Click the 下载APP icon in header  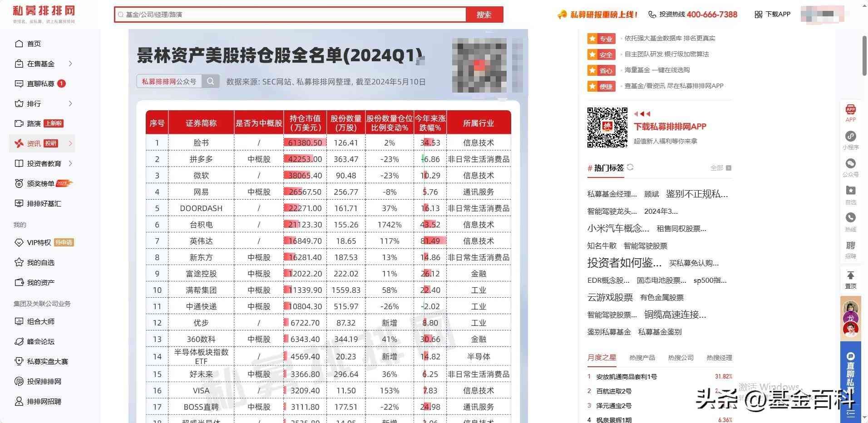click(758, 15)
